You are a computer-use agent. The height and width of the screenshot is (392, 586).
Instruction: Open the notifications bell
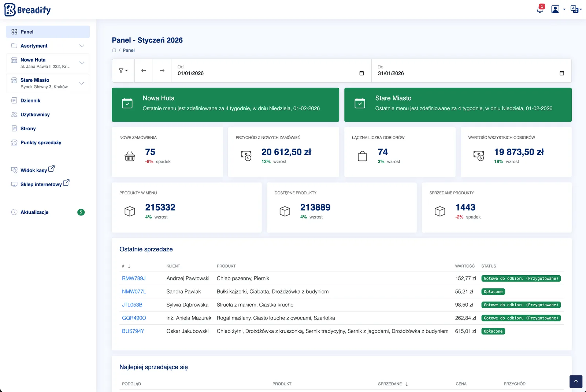540,9
